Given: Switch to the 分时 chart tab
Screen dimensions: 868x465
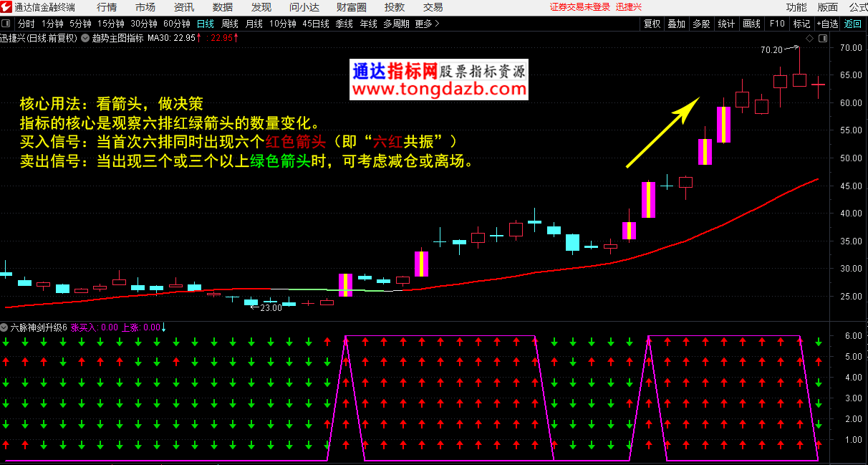Looking at the screenshot, I should point(26,24).
